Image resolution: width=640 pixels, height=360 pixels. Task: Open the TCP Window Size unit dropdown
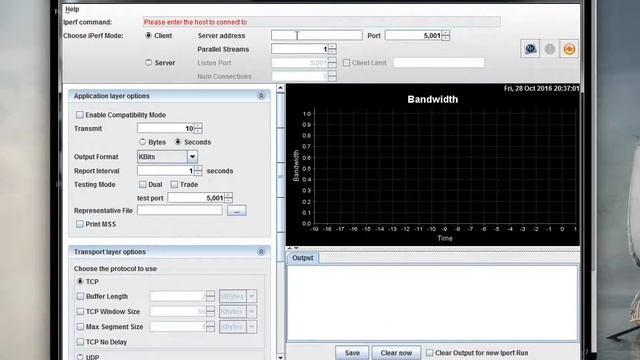point(251,311)
